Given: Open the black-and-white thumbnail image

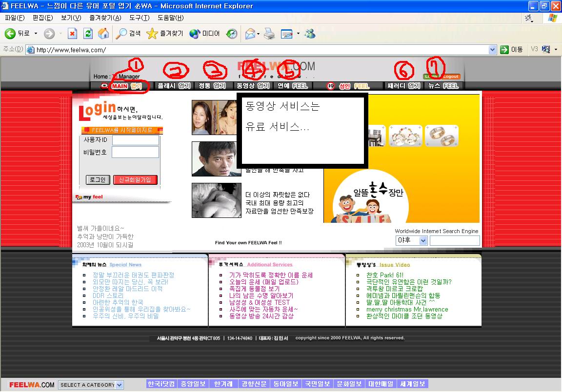Looking at the screenshot, I should click(217, 200).
